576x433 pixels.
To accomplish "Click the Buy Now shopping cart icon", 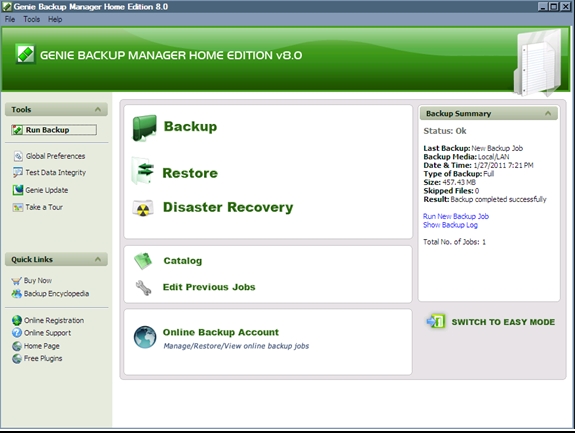I will 17,281.
